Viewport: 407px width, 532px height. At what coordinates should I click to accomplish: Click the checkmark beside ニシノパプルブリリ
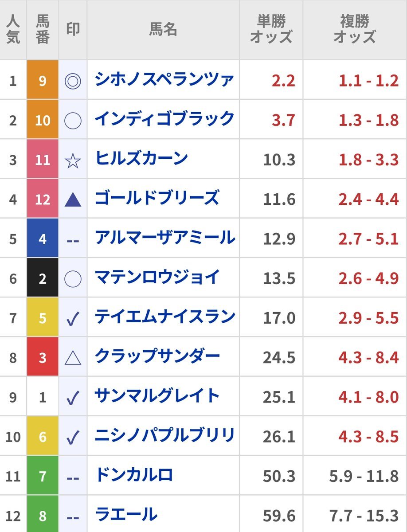73,437
